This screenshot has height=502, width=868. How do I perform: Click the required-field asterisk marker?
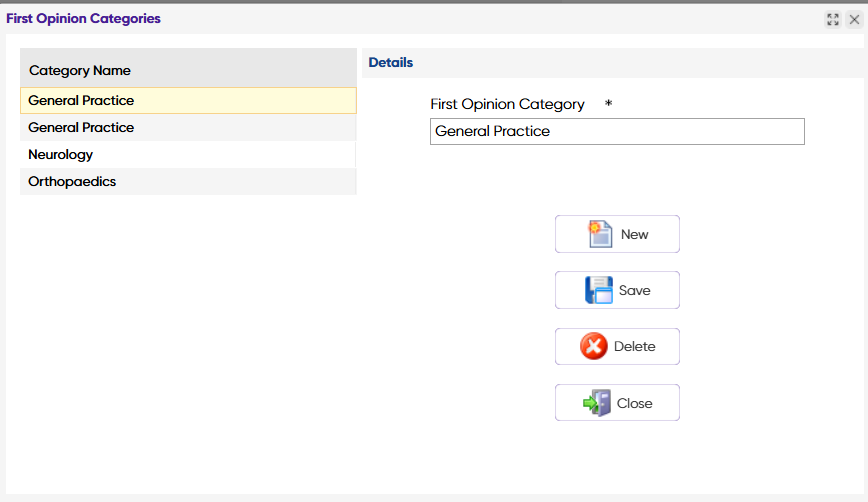tap(608, 104)
